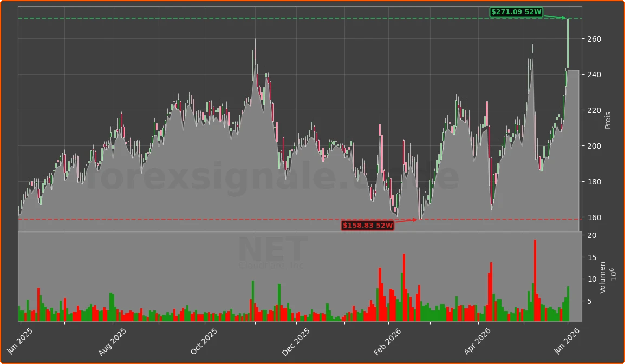Click the 260 price axis tick

coord(594,39)
